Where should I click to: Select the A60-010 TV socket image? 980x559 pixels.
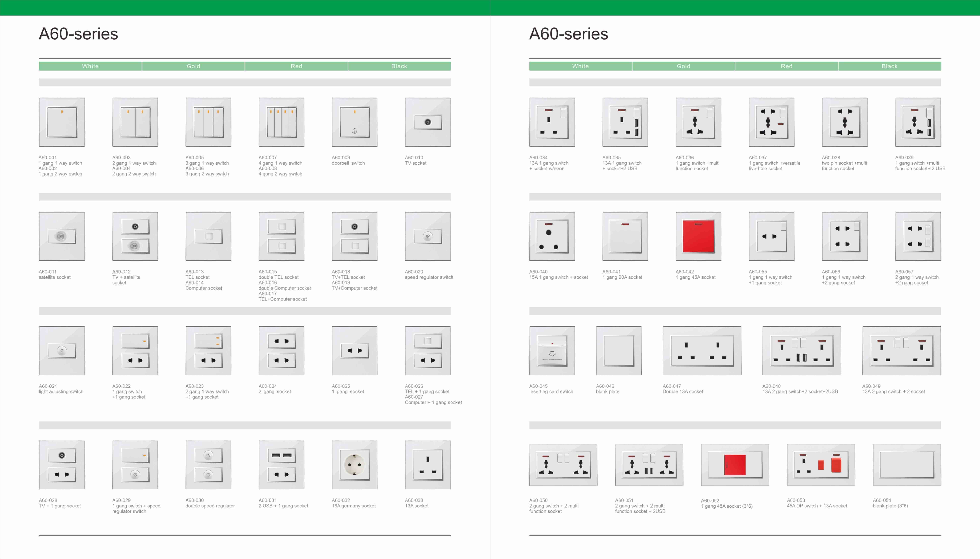click(428, 122)
